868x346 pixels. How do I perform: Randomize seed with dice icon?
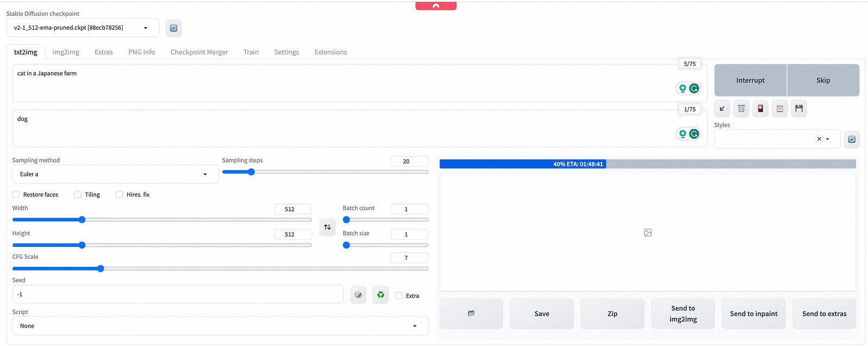tap(358, 294)
